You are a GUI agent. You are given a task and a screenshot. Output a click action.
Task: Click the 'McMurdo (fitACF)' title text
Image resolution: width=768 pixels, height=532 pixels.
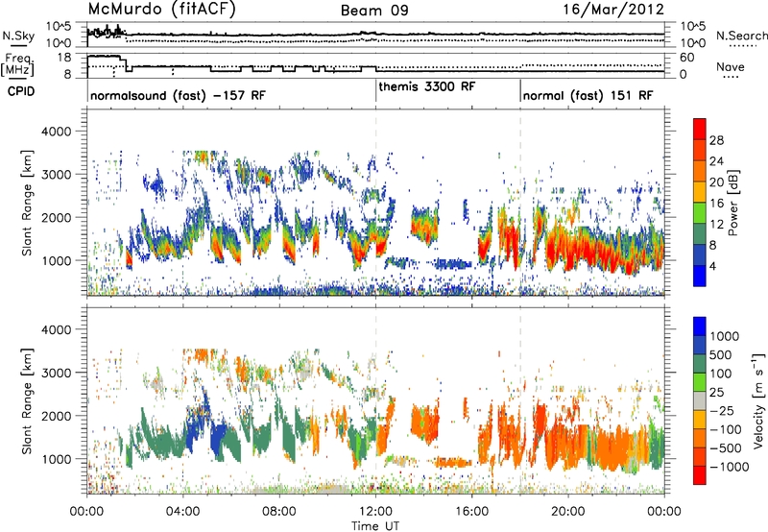161,10
